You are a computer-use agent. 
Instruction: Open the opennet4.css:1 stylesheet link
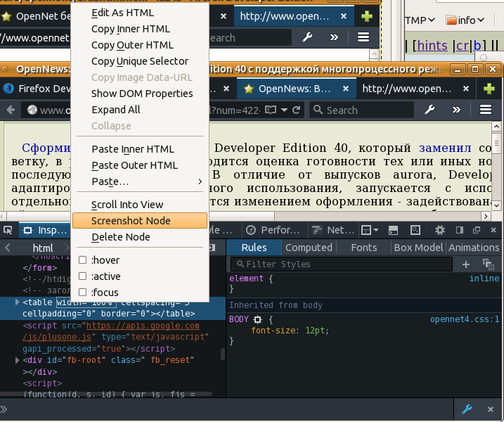(465, 319)
